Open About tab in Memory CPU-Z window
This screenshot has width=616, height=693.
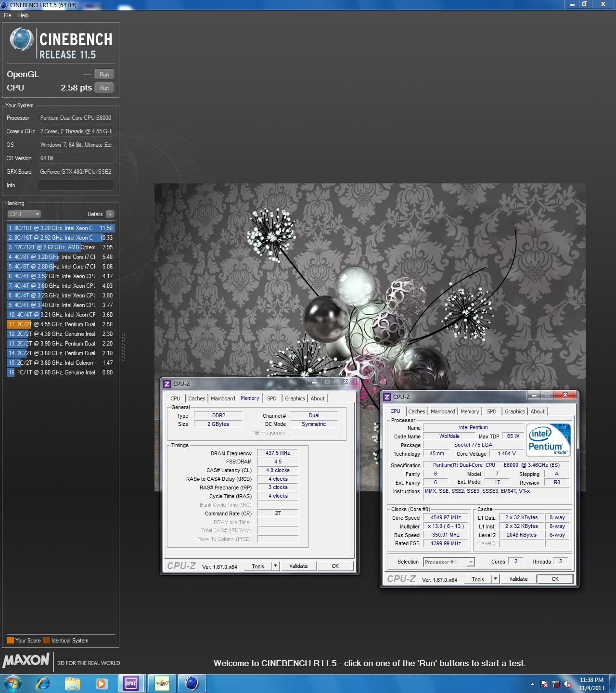pos(318,398)
